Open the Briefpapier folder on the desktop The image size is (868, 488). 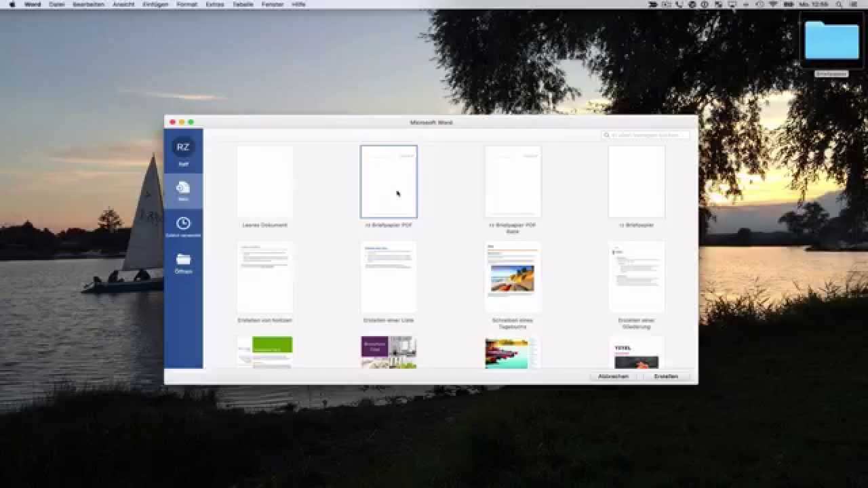[x=831, y=41]
